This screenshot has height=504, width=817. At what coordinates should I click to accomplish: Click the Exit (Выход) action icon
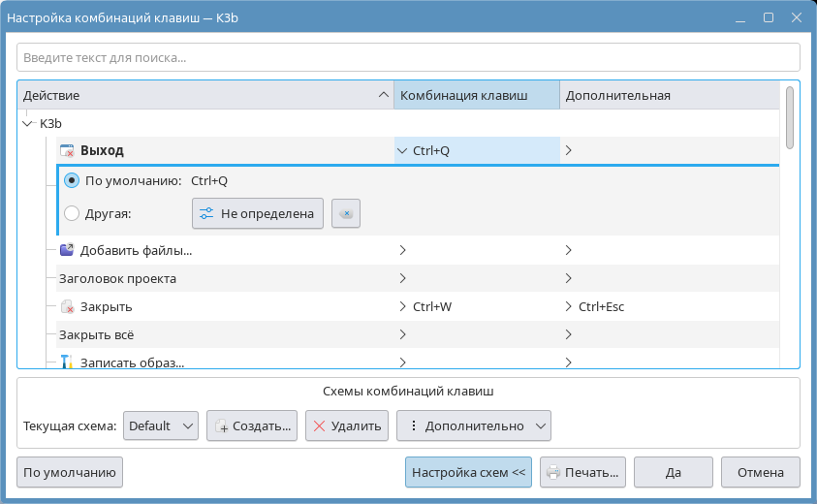(x=67, y=151)
